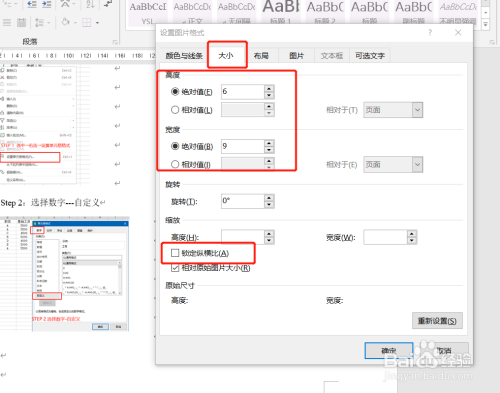Expand the full styles gallery
Viewport: 500px width, 393px height.
pyautogui.click(x=486, y=24)
